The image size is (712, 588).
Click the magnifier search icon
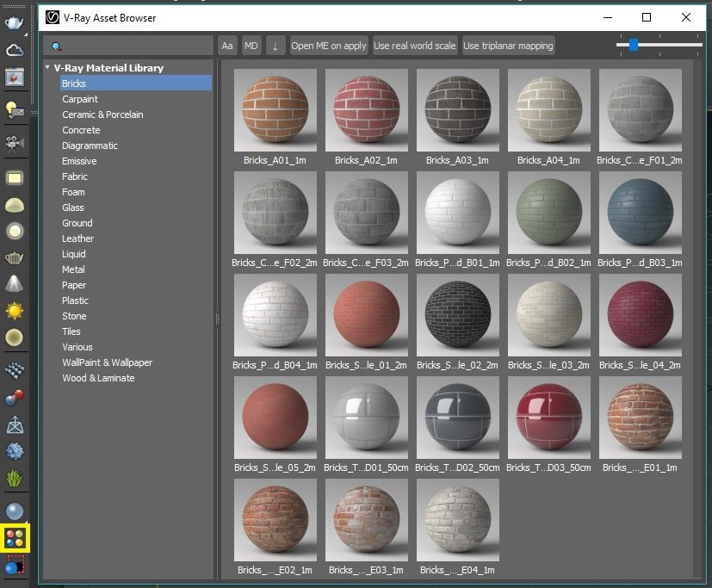pos(56,46)
